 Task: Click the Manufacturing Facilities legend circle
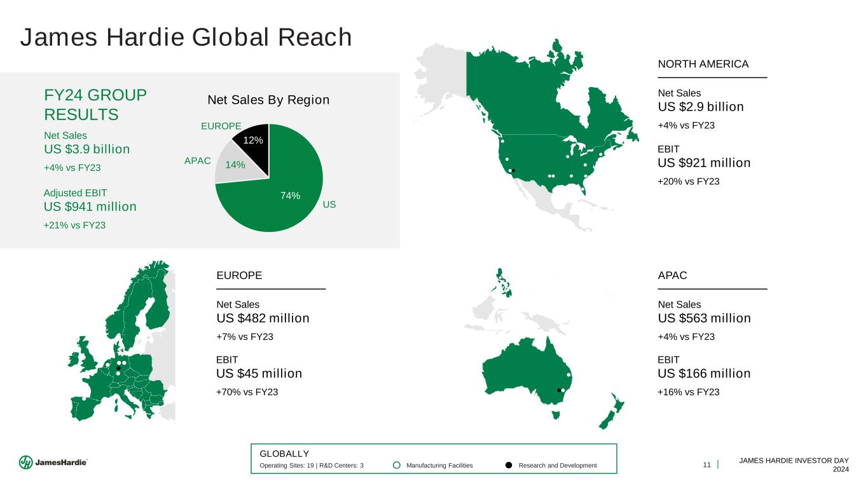coord(396,466)
